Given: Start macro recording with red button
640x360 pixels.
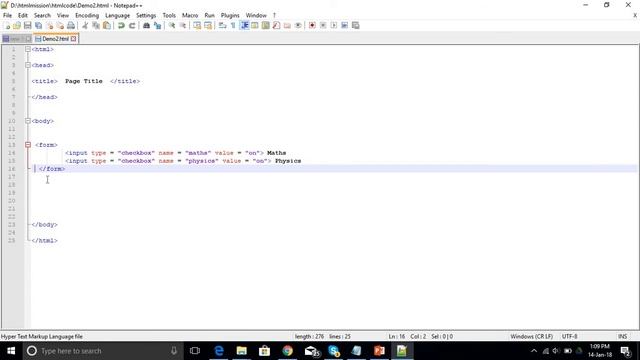Looking at the screenshot, I should [x=312, y=25].
